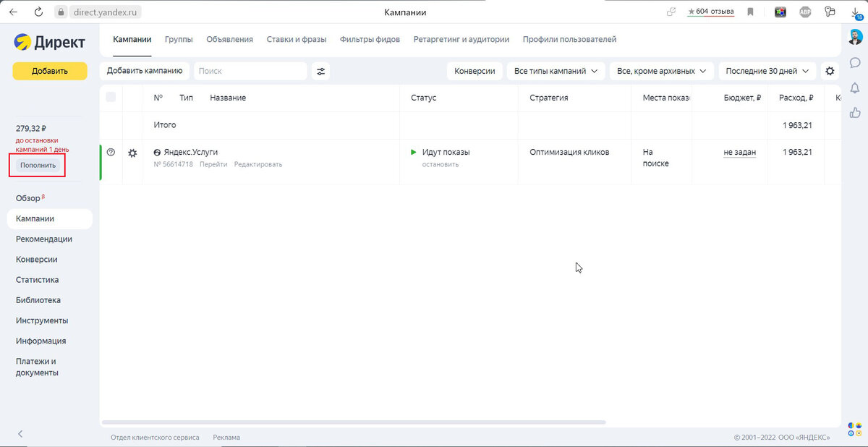Open the 604 отзыва reviews badge

click(x=710, y=12)
